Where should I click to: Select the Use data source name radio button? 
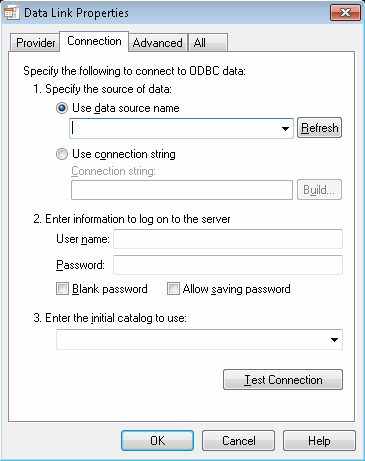click(x=62, y=108)
